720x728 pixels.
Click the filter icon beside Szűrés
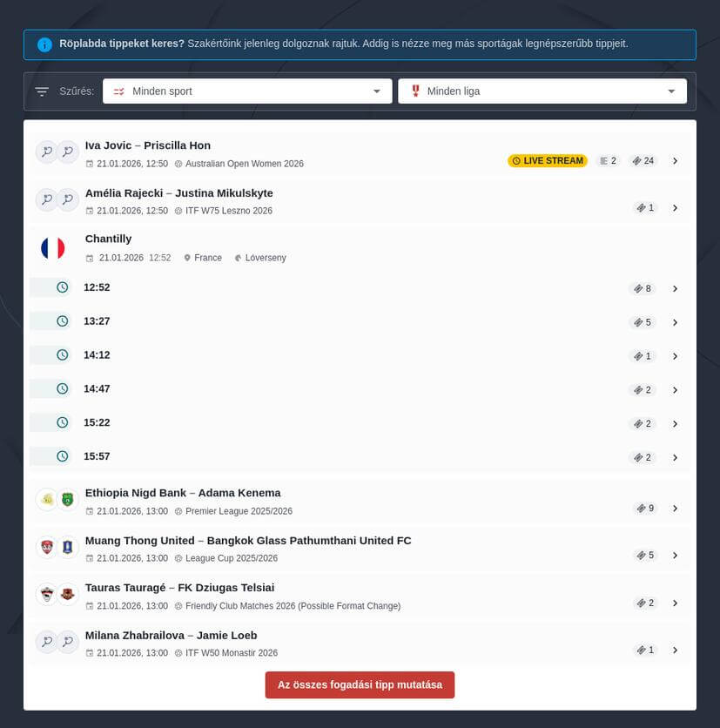click(x=42, y=91)
